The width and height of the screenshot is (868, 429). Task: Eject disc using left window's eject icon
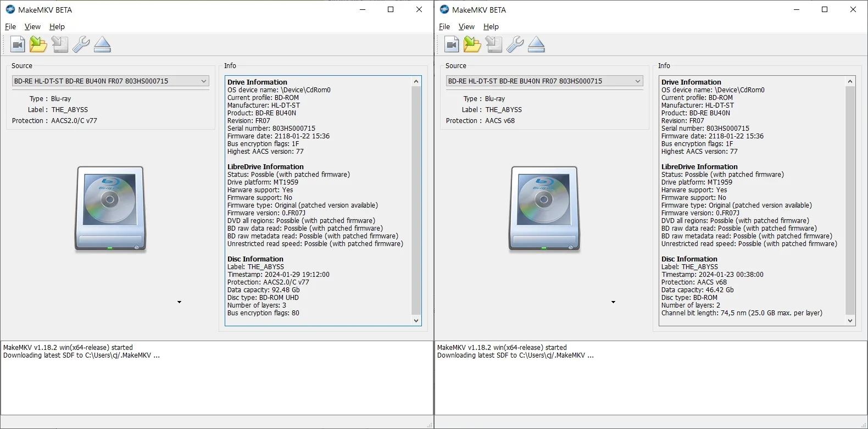coord(102,44)
